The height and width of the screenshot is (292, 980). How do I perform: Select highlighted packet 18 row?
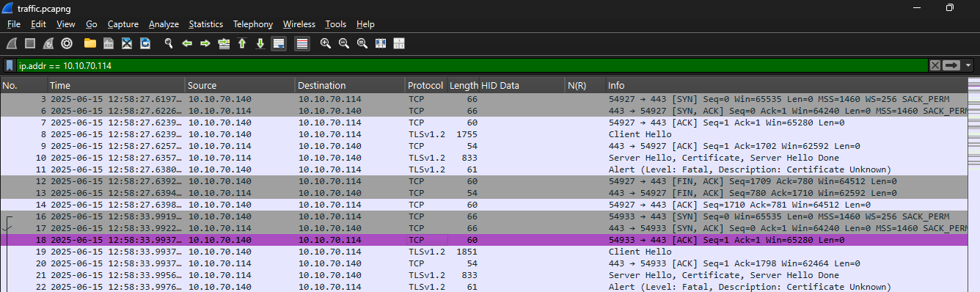pos(484,240)
